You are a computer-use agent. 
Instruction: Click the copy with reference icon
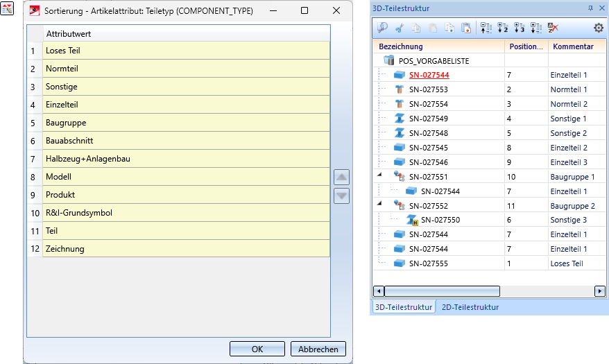coord(449,28)
